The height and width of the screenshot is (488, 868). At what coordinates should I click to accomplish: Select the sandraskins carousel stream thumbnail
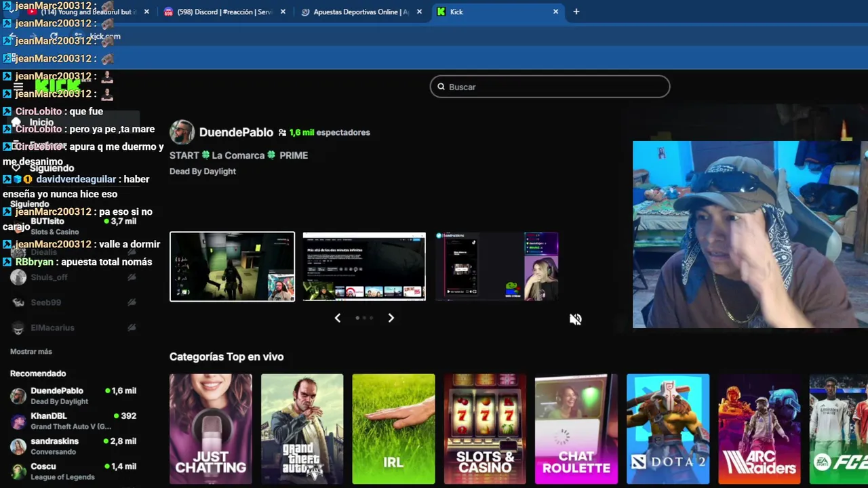[x=497, y=266]
